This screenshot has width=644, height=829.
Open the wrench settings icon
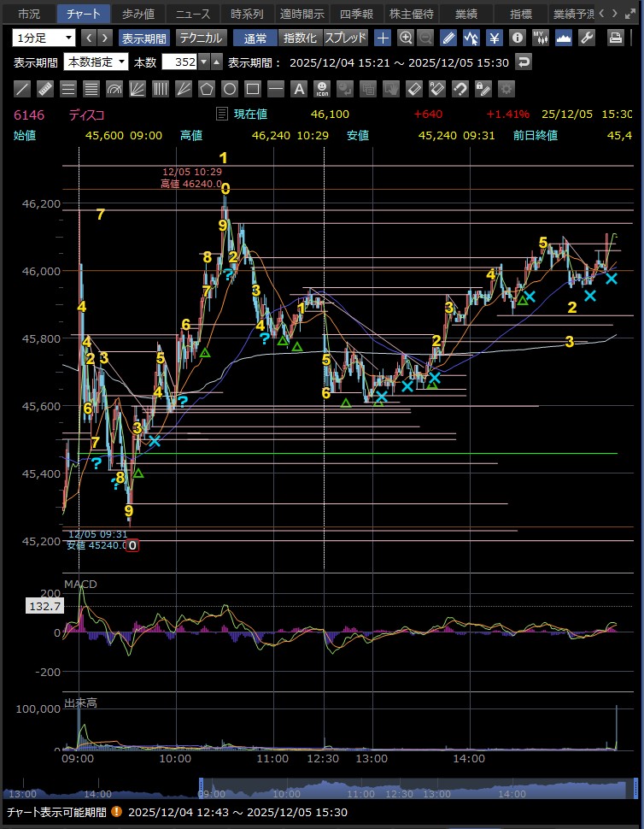click(586, 38)
